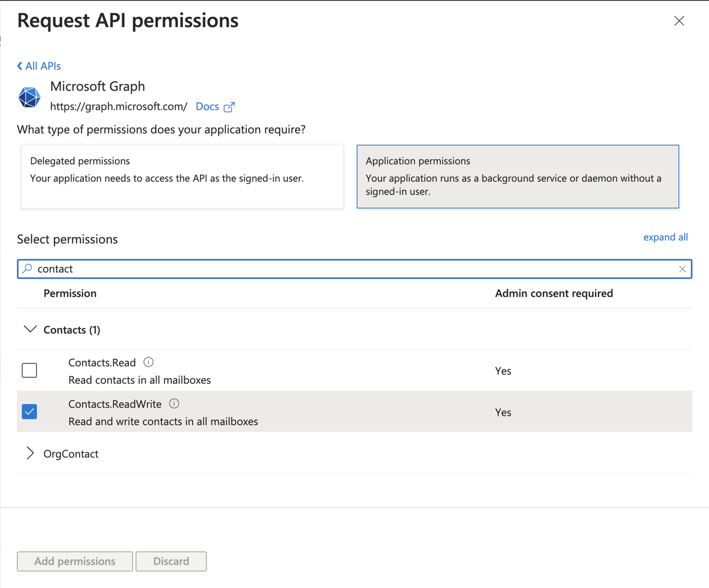
Task: Show info for the Contacts.ReadWrite permission
Action: [x=174, y=403]
